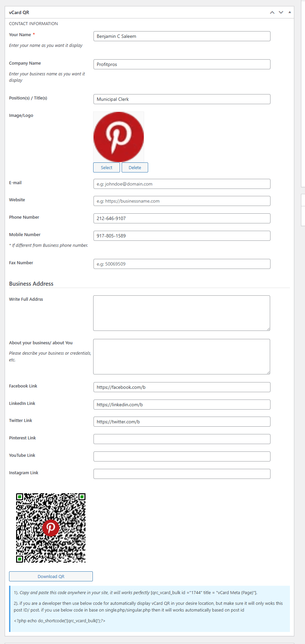
Task: Edit the Twitter Link field
Action: (x=182, y=422)
